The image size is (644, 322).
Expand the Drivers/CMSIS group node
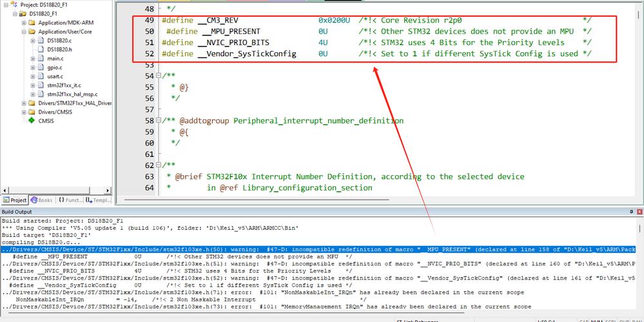[x=24, y=111]
